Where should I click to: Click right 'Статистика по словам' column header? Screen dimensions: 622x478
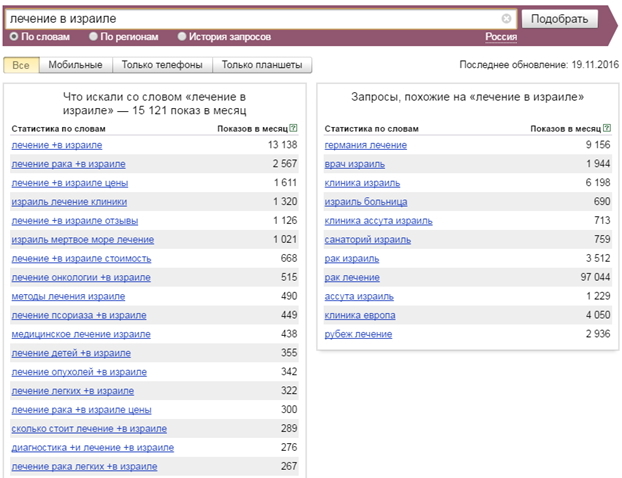pyautogui.click(x=371, y=129)
